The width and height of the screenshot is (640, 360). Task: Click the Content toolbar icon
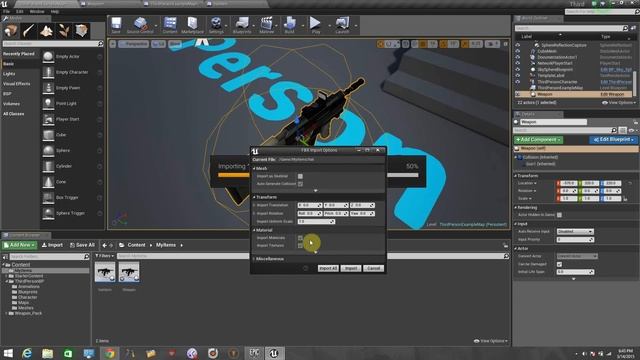pyautogui.click(x=170, y=24)
